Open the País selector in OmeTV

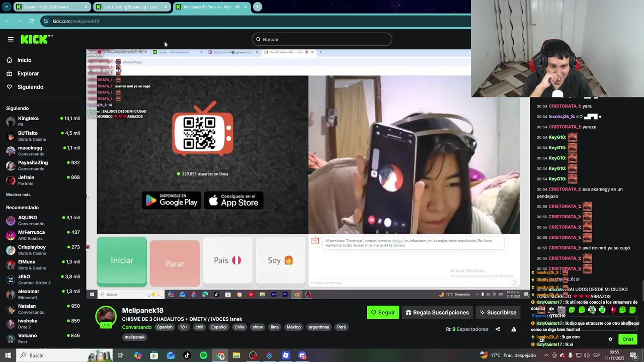click(x=227, y=260)
